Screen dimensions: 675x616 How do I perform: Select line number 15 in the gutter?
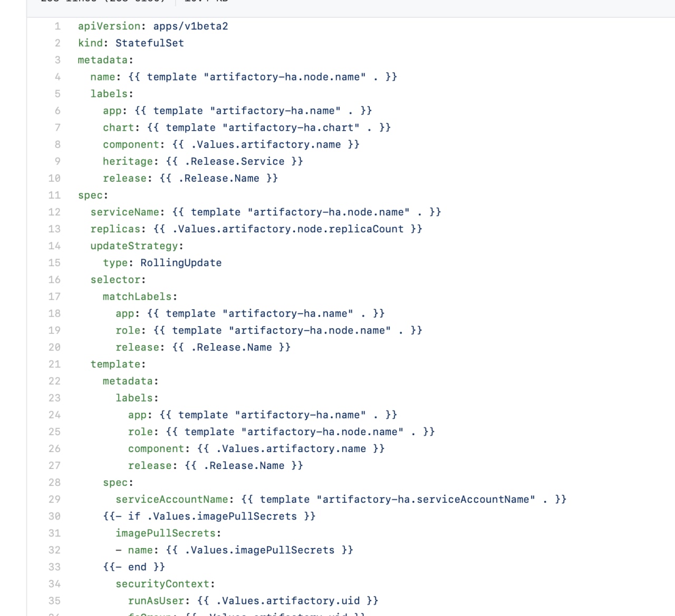tap(54, 262)
